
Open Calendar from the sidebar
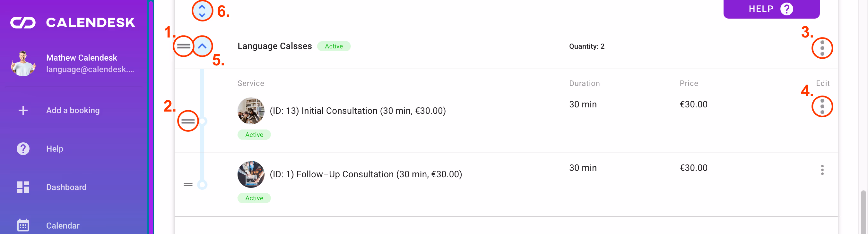63,226
